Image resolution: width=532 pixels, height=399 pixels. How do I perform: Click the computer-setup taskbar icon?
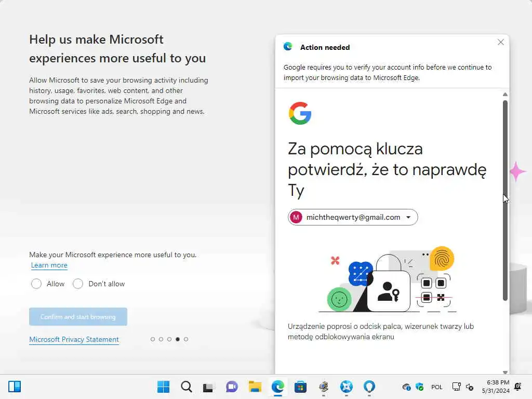(324, 387)
